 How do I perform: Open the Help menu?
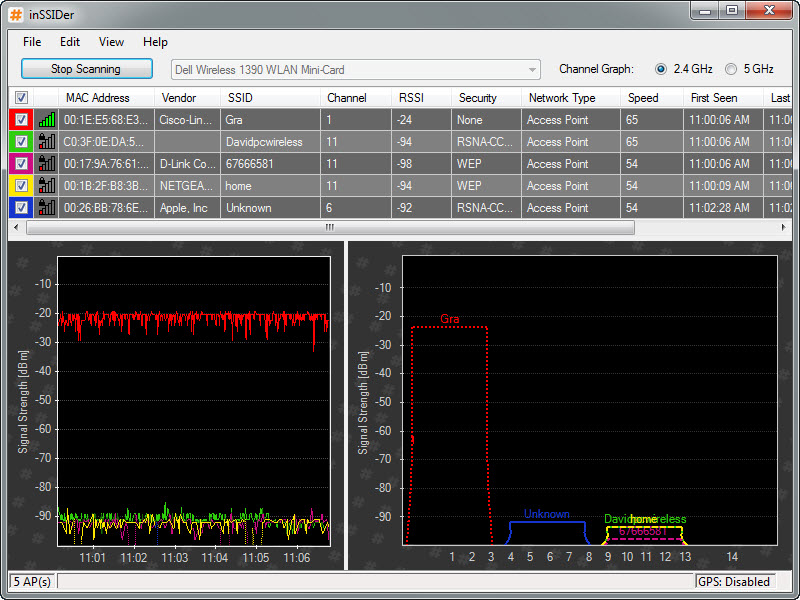pos(155,42)
